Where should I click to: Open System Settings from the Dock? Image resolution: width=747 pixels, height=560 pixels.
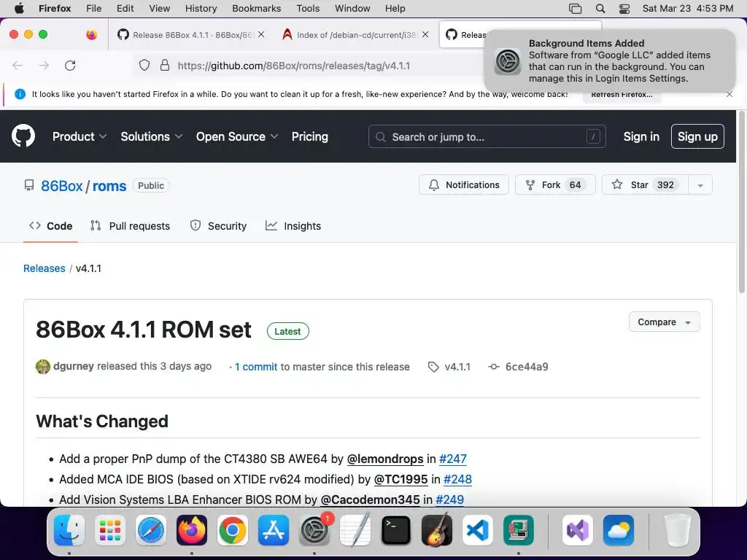(314, 530)
